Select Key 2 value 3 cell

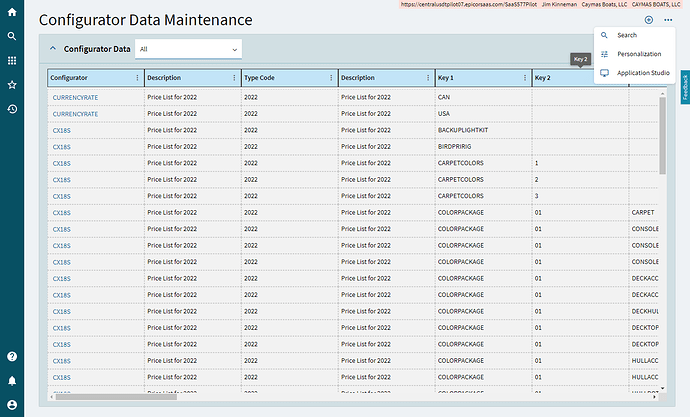(580, 196)
